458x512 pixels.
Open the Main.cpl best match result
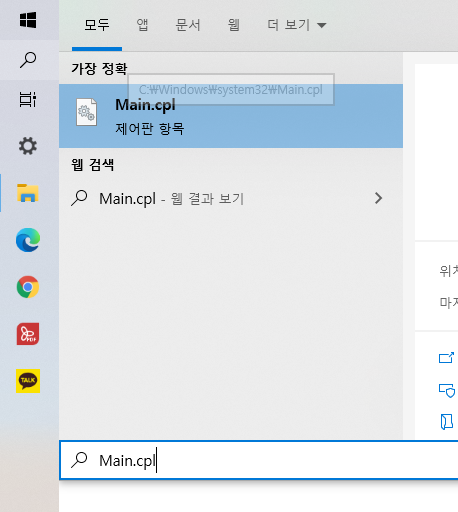tap(231, 116)
